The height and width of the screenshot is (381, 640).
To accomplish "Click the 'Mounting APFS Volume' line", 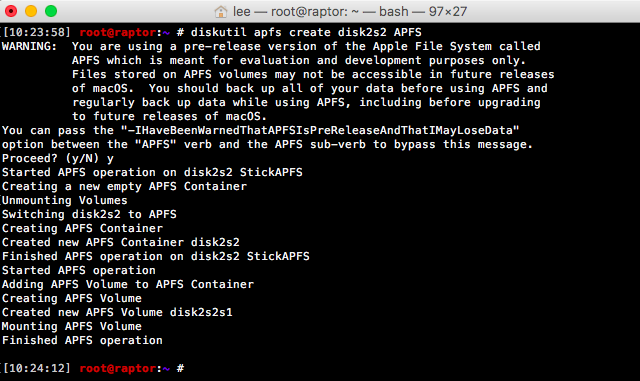I will pyautogui.click(x=71, y=326).
